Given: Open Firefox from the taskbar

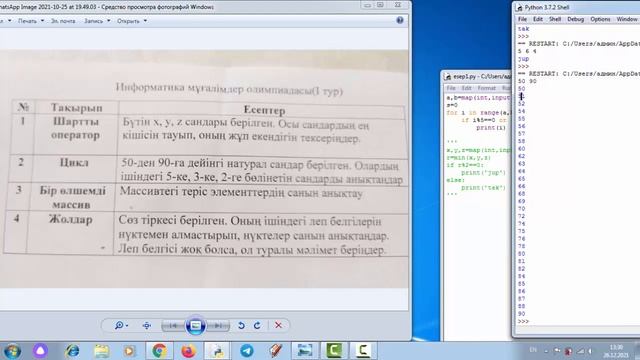Looking at the screenshot, I should point(188,351).
